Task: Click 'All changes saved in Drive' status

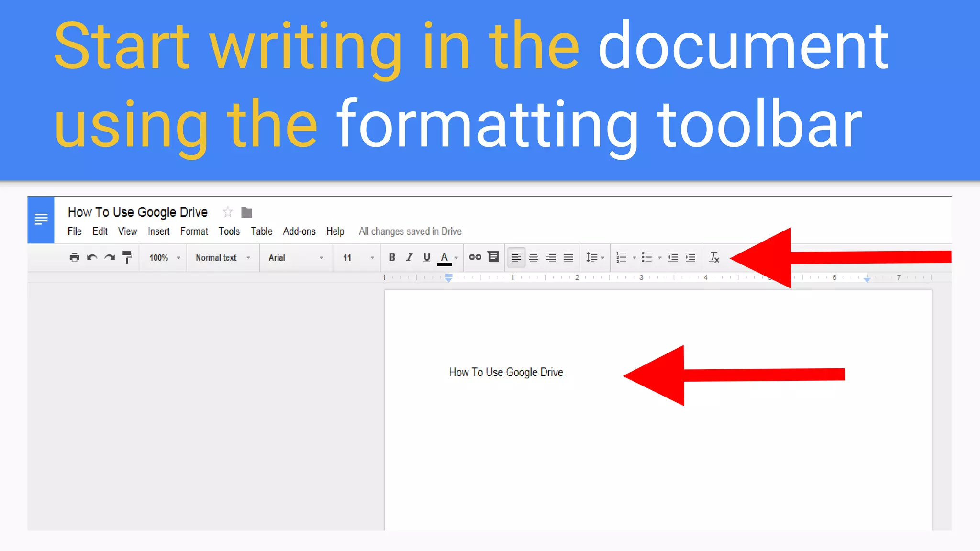Action: point(410,231)
